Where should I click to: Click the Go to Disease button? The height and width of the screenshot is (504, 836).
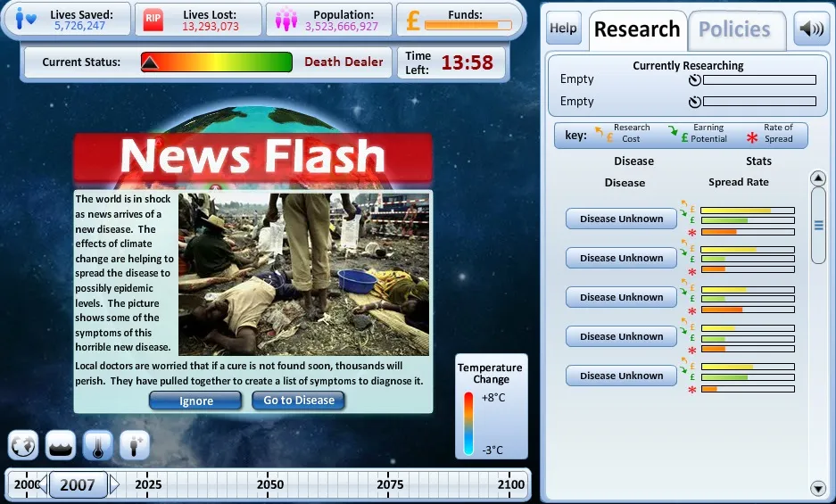point(299,400)
